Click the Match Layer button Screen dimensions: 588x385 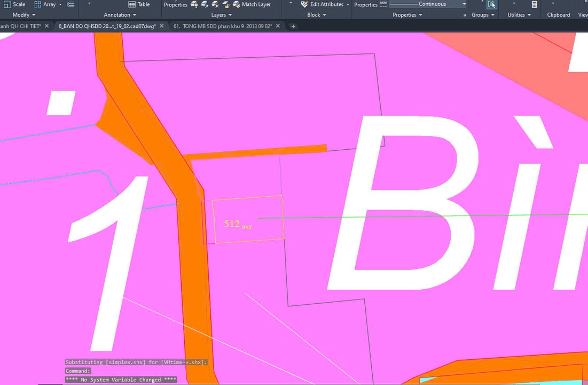click(x=252, y=4)
